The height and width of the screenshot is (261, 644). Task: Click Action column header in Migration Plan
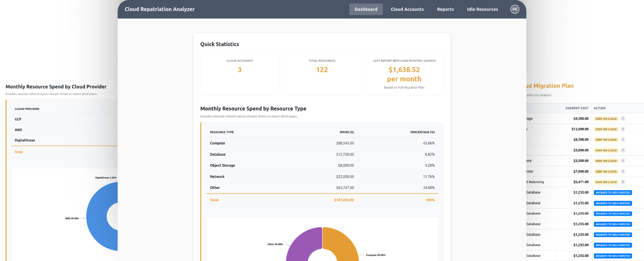(599, 108)
